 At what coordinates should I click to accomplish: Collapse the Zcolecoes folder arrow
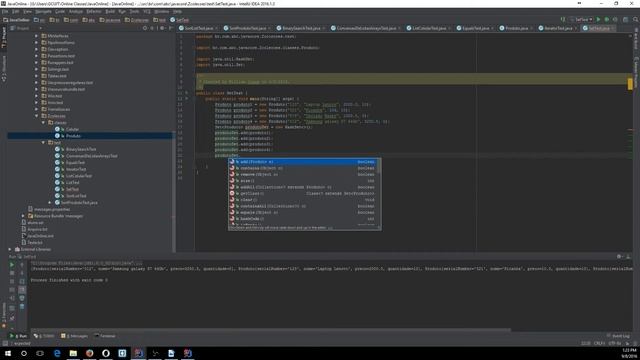(37, 116)
